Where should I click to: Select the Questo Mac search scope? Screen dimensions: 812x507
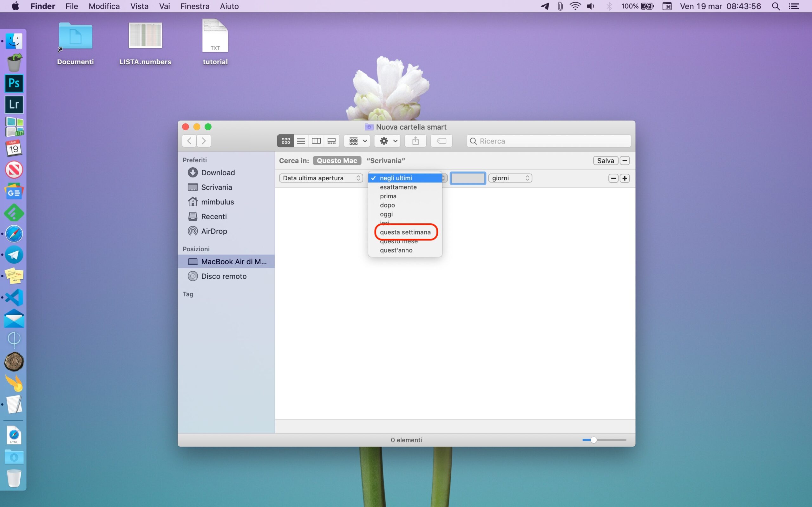[x=337, y=161]
